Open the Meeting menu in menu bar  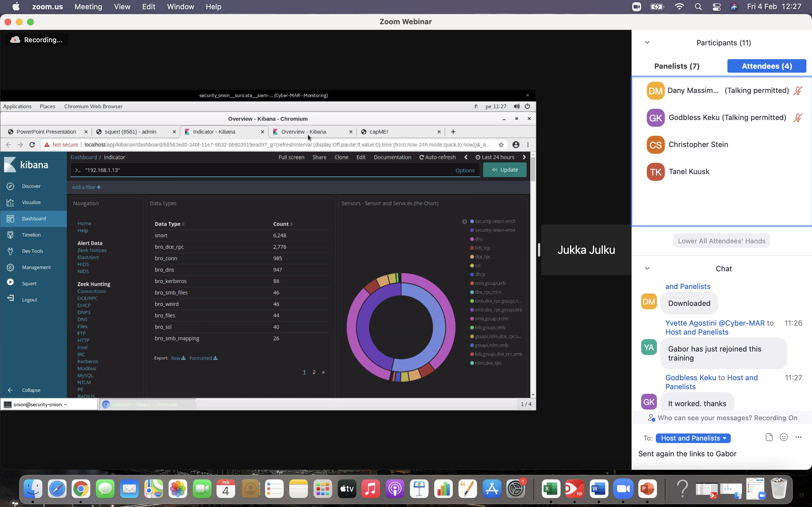point(88,7)
